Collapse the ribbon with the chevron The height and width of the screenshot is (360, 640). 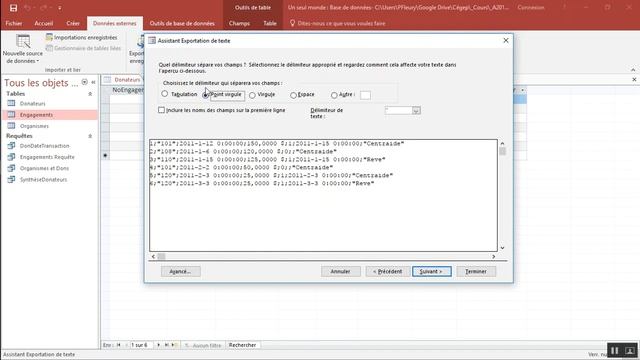coord(633,70)
